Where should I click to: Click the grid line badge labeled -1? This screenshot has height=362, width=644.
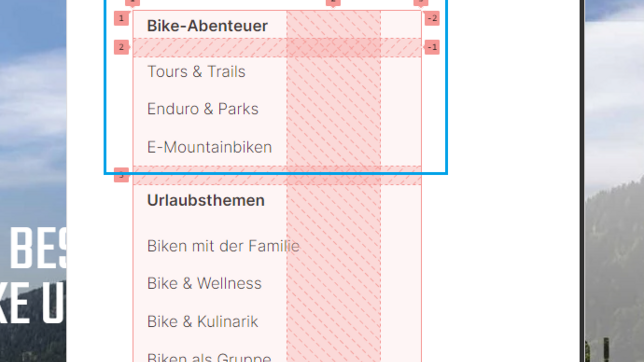[x=432, y=47]
